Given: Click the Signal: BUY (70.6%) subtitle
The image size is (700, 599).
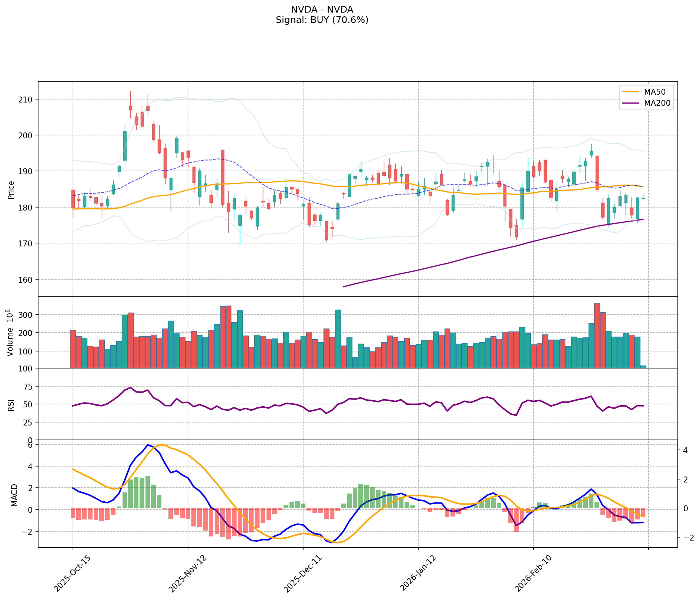Looking at the screenshot, I should coord(322,20).
